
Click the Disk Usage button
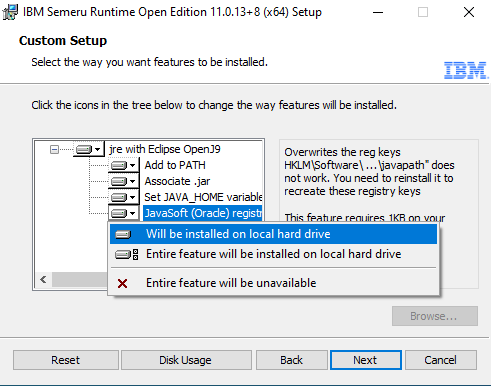(186, 360)
